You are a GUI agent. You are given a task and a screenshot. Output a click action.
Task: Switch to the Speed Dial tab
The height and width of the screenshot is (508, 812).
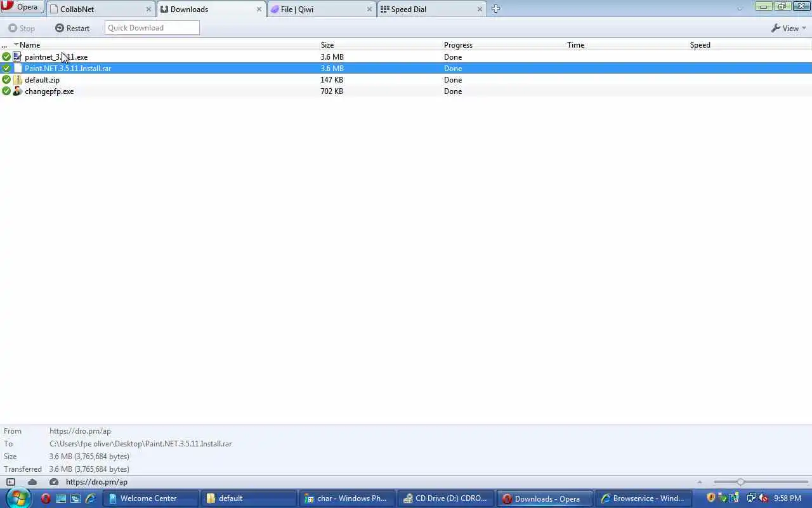point(431,9)
